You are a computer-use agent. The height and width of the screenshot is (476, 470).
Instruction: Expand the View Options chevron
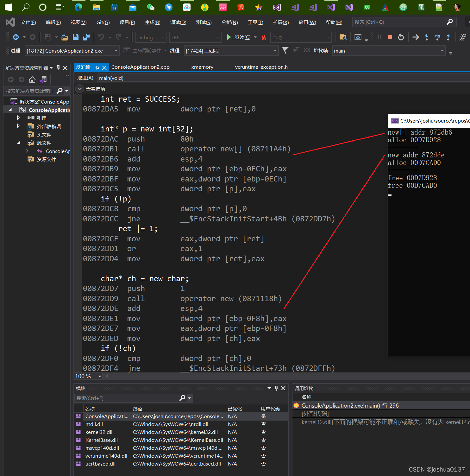[x=80, y=89]
